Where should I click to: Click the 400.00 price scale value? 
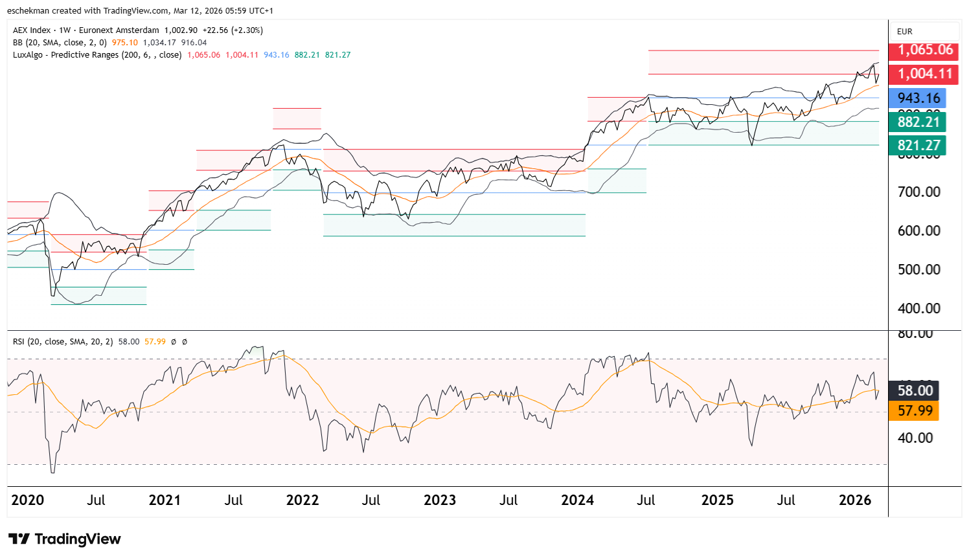[x=918, y=308]
